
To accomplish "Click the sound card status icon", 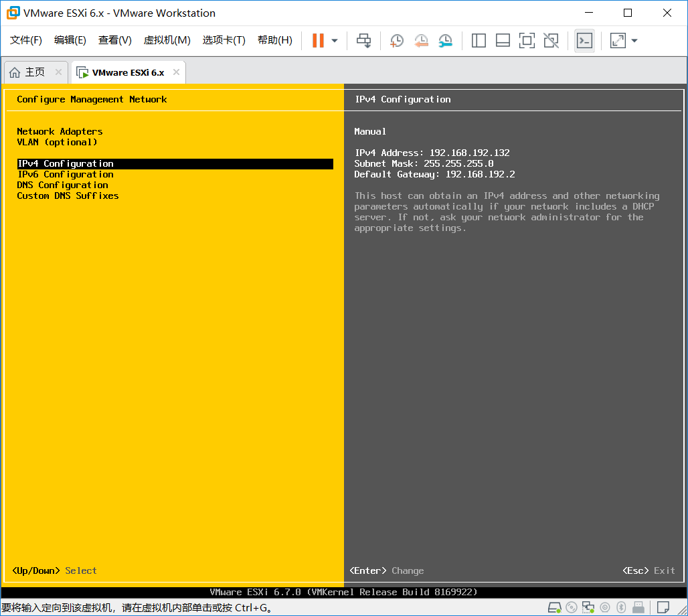I will point(605,608).
